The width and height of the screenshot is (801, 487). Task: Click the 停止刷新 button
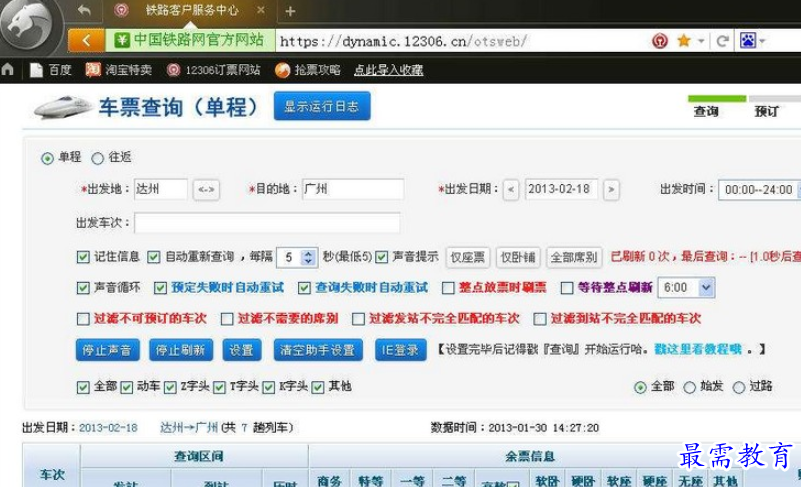click(181, 350)
